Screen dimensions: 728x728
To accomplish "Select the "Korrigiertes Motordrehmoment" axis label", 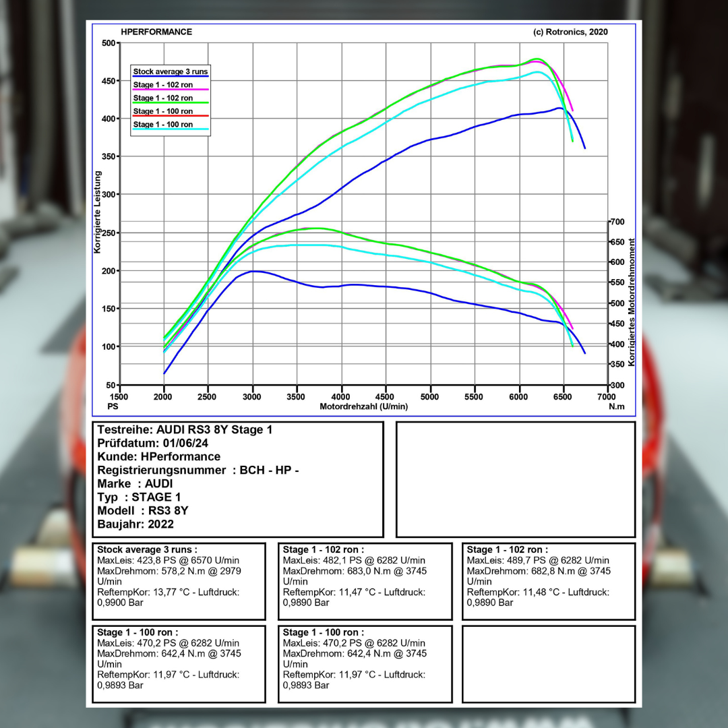I will click(x=632, y=301).
